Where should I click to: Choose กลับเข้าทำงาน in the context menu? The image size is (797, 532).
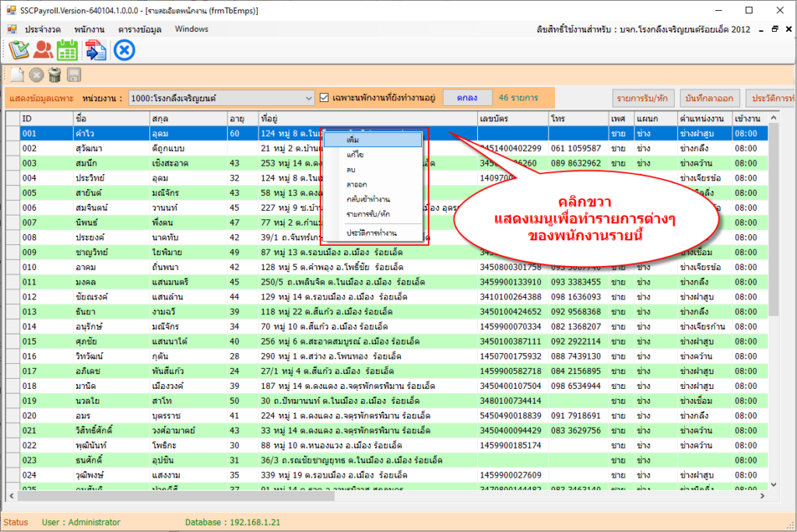[373, 198]
